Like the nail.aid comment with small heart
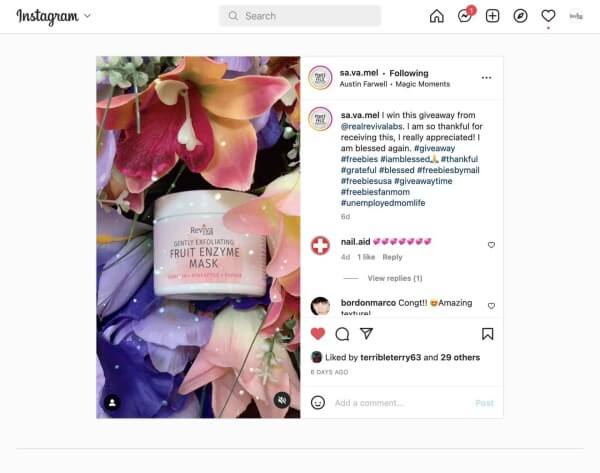The image size is (600, 473). point(491,245)
